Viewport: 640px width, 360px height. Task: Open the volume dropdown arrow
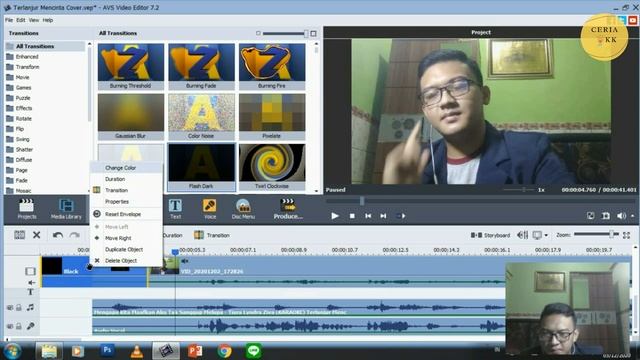pyautogui.click(x=633, y=216)
